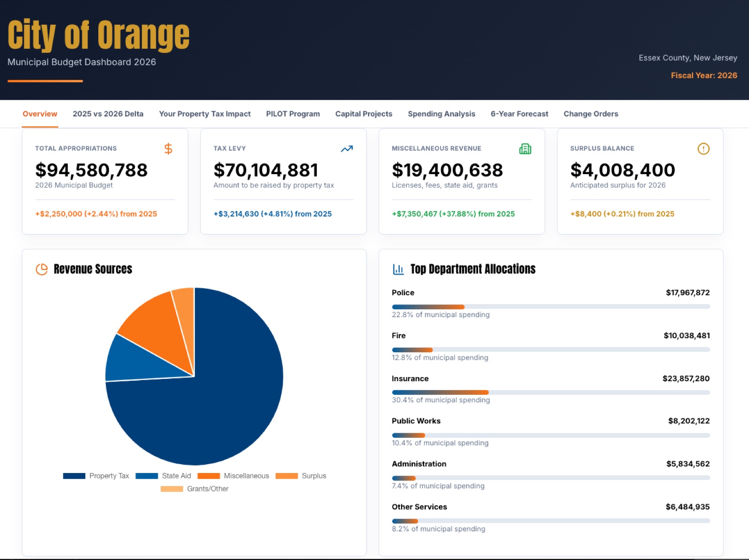Screen dimensions: 749x560
Task: Click the Fiscal Year: 2026 label
Action: click(704, 75)
